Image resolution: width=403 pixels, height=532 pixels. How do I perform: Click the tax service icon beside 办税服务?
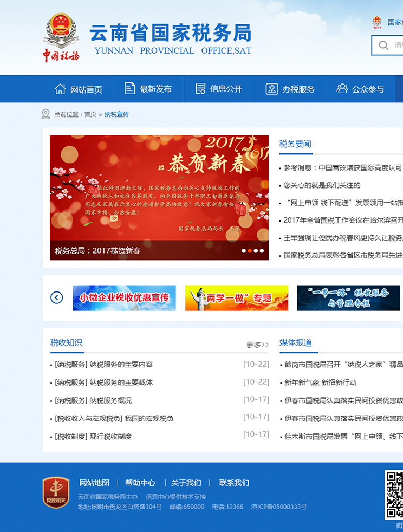pos(272,89)
